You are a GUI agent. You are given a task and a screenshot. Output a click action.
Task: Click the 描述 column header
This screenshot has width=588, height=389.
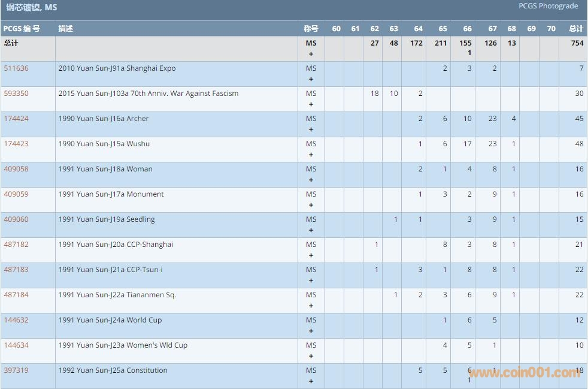point(66,29)
